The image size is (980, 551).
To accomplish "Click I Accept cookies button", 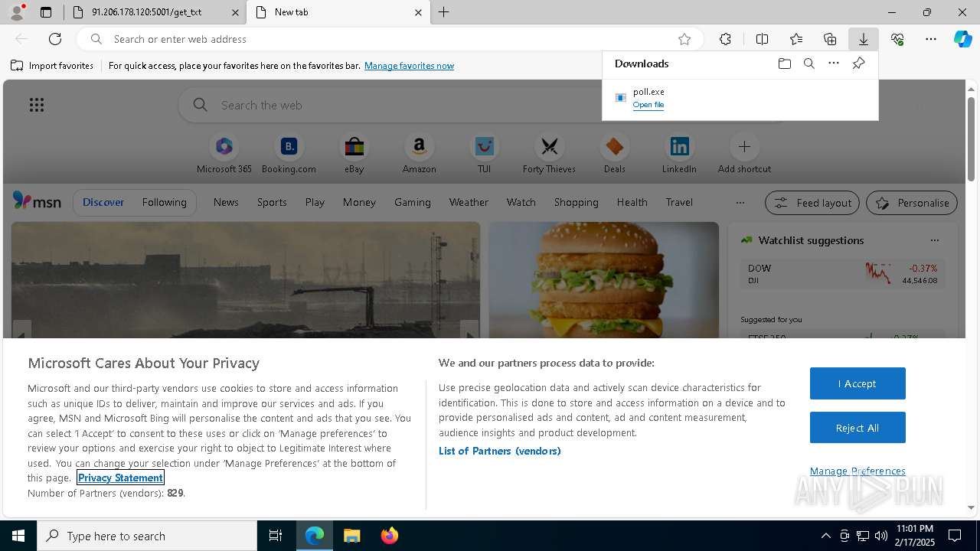I will click(x=857, y=383).
